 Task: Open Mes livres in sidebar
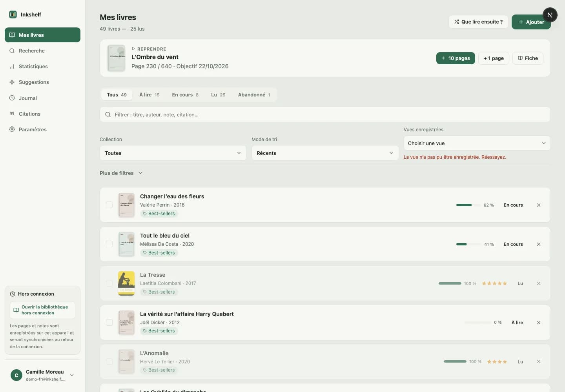[42, 35]
